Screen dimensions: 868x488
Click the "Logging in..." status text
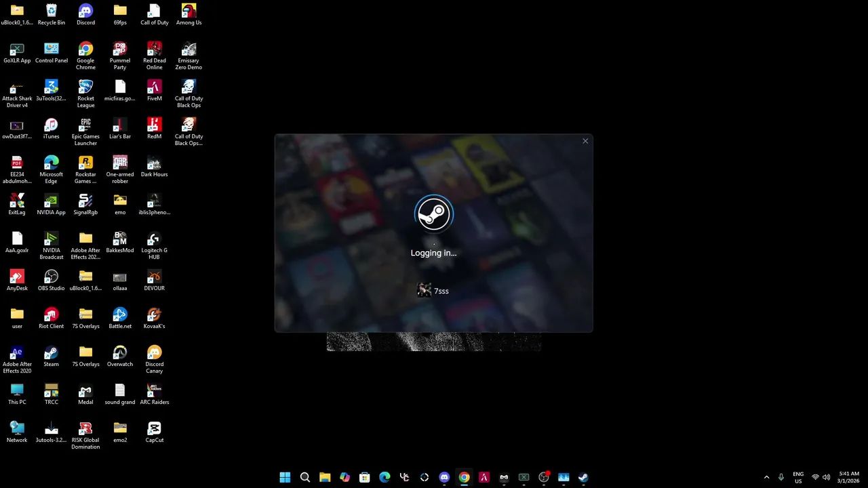tap(434, 253)
